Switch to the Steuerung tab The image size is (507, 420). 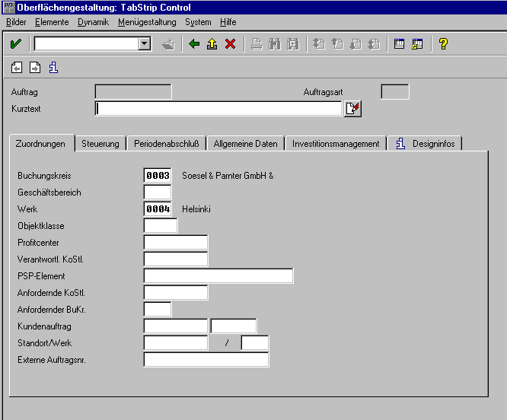coord(100,144)
